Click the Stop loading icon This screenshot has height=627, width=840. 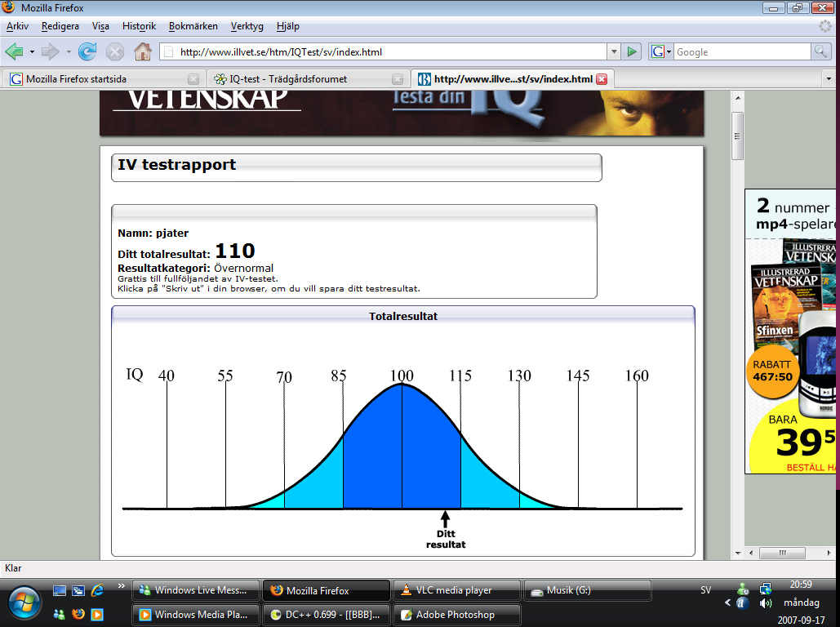coord(115,51)
